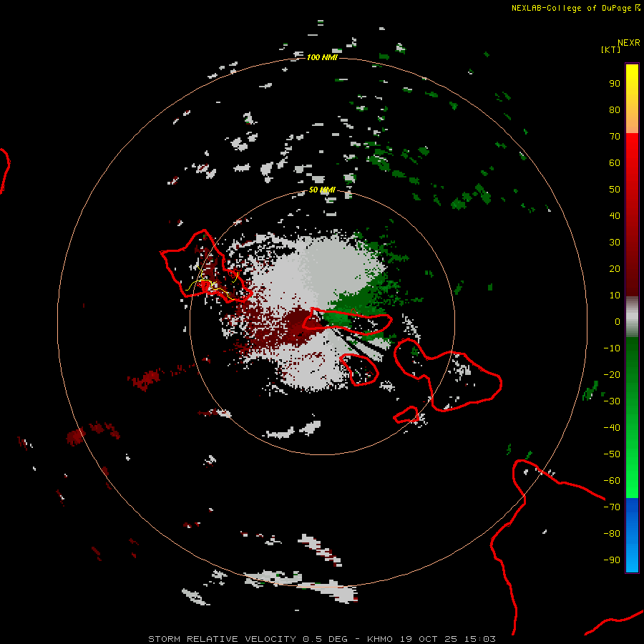The width and height of the screenshot is (644, 644).
Task: Click the KHMO station identifier in footer
Action: point(380,639)
